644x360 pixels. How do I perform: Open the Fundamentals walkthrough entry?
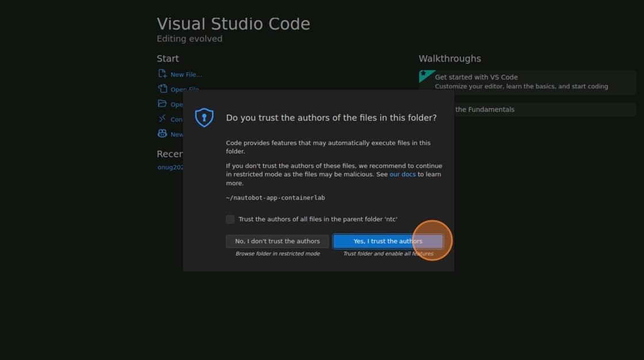pyautogui.click(x=545, y=109)
